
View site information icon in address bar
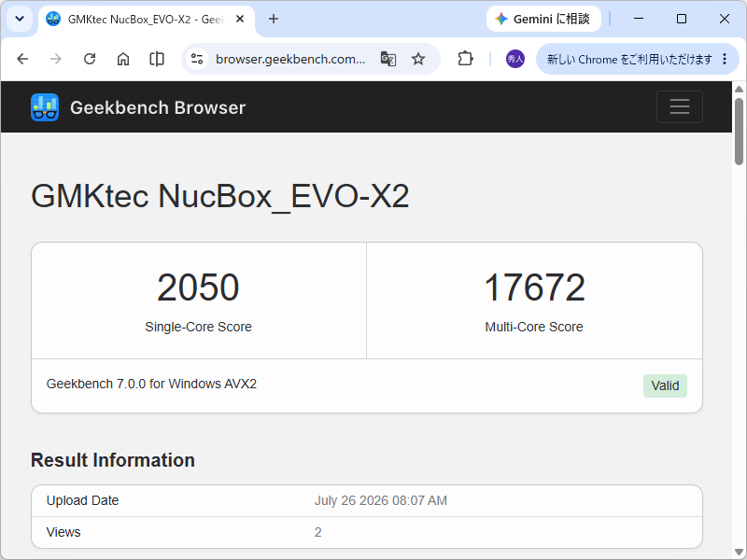pyautogui.click(x=197, y=59)
